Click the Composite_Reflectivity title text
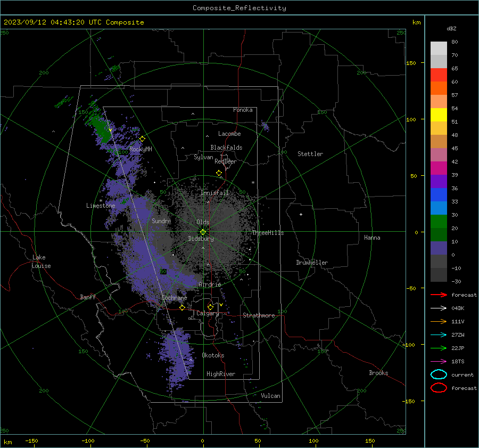The width and height of the screenshot is (479, 448). (240, 8)
